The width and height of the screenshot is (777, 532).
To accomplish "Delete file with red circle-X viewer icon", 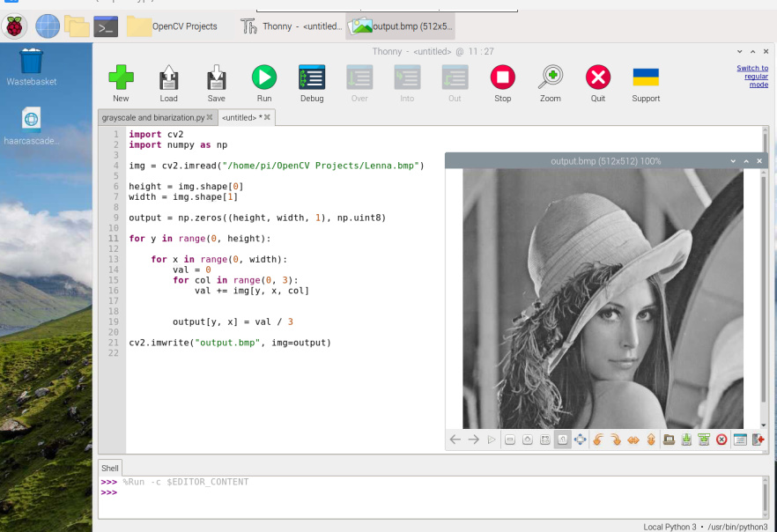I will (721, 440).
